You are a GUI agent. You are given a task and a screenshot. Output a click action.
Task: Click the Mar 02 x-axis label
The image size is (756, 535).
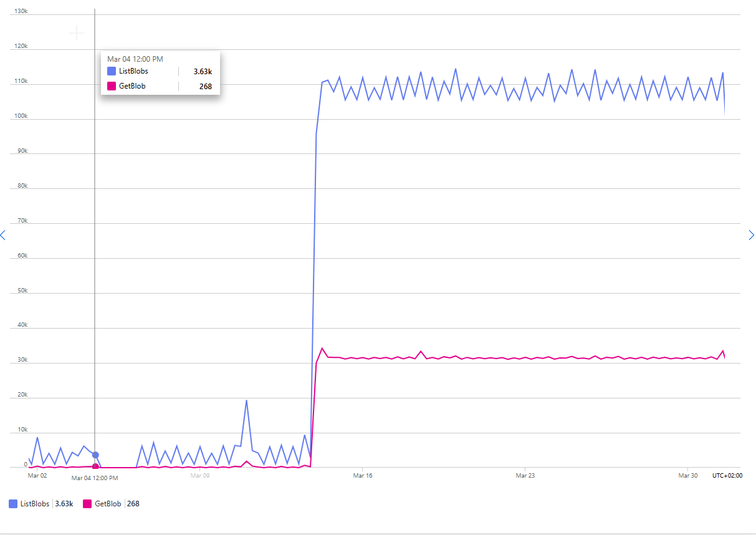pos(37,475)
